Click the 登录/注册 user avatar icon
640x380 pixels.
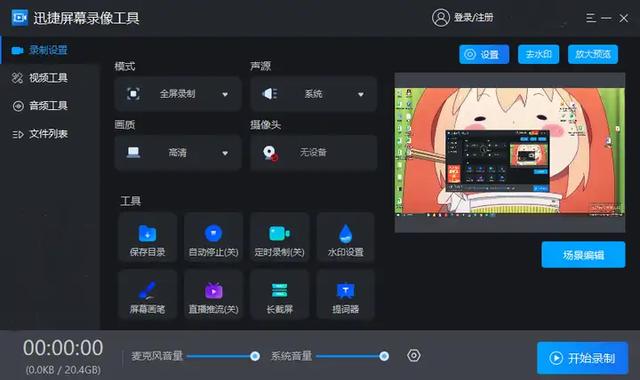pyautogui.click(x=440, y=18)
